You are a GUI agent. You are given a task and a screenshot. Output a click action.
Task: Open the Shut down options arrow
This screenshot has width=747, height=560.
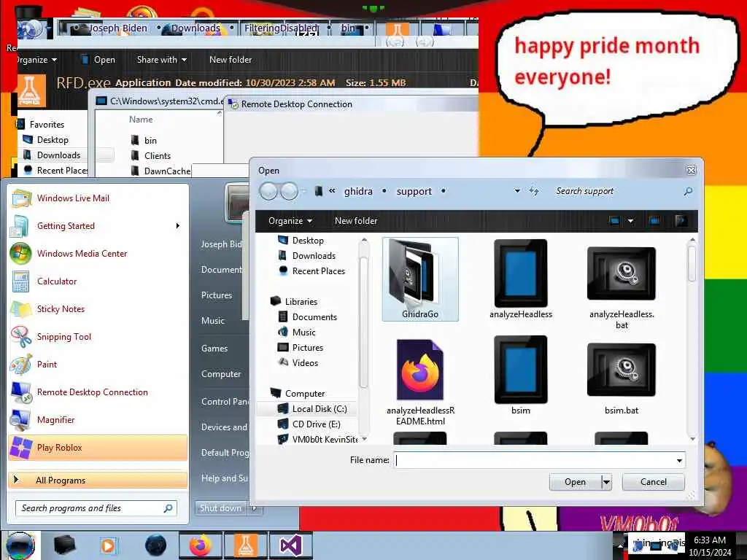pos(255,508)
